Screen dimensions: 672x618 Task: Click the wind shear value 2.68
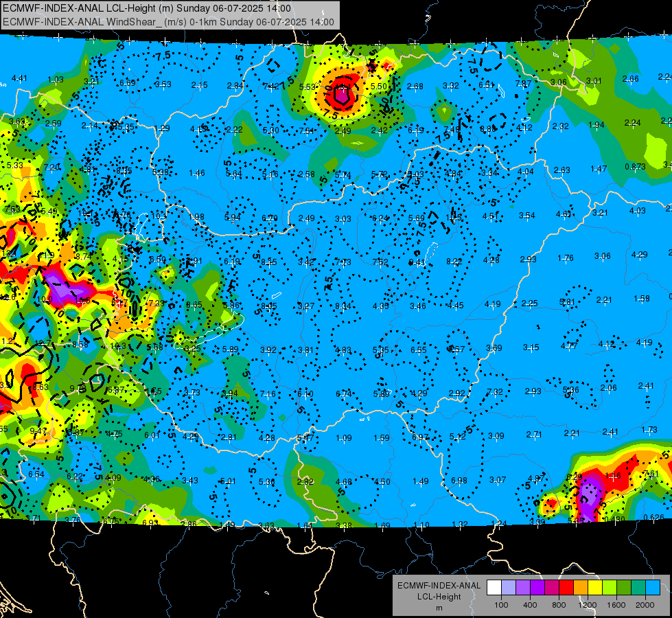[x=415, y=87]
